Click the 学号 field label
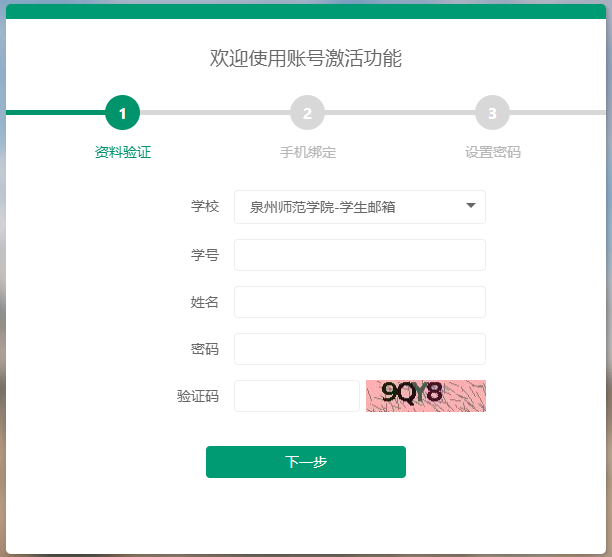Viewport: 612px width, 557px height. 204,255
